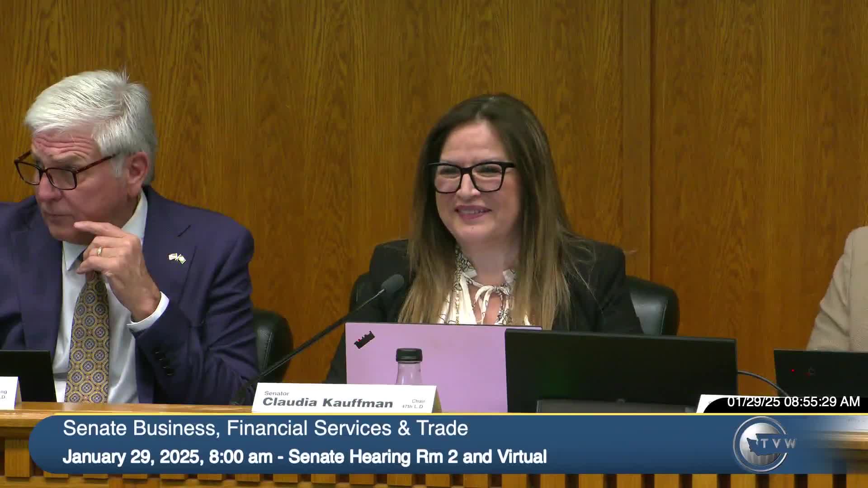This screenshot has height=488, width=868.
Task: Click the date and time stamp overlay
Action: coord(793,402)
